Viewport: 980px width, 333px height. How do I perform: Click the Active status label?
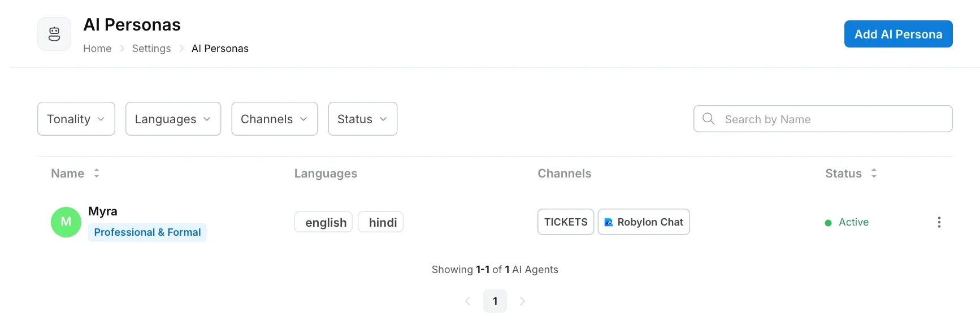pyautogui.click(x=853, y=222)
